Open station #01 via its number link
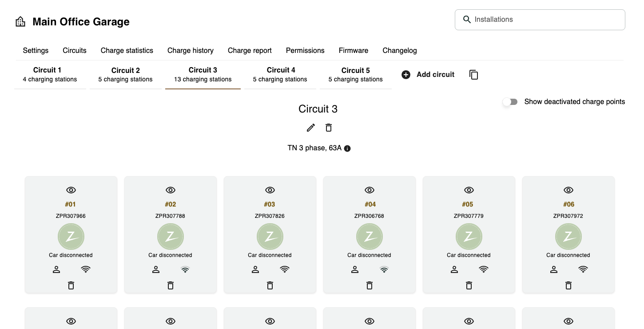Screen dimensions: 644x329 (71, 205)
